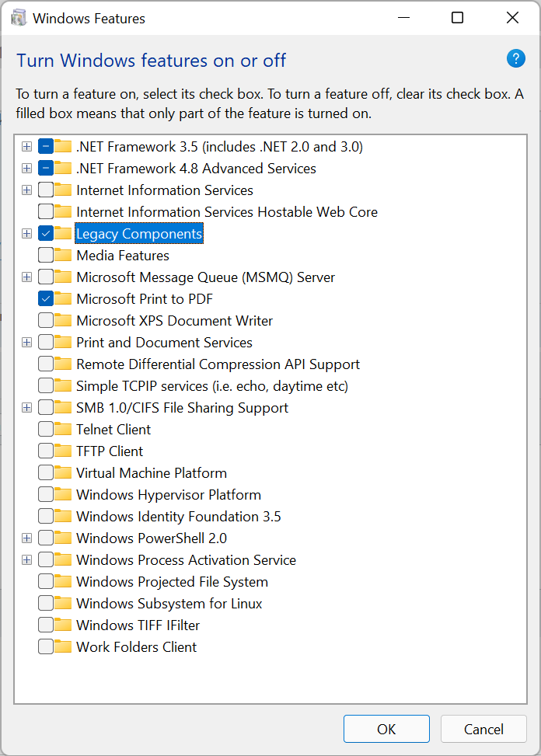541x756 pixels.
Task: Select the Legacy Components label
Action: 139,234
